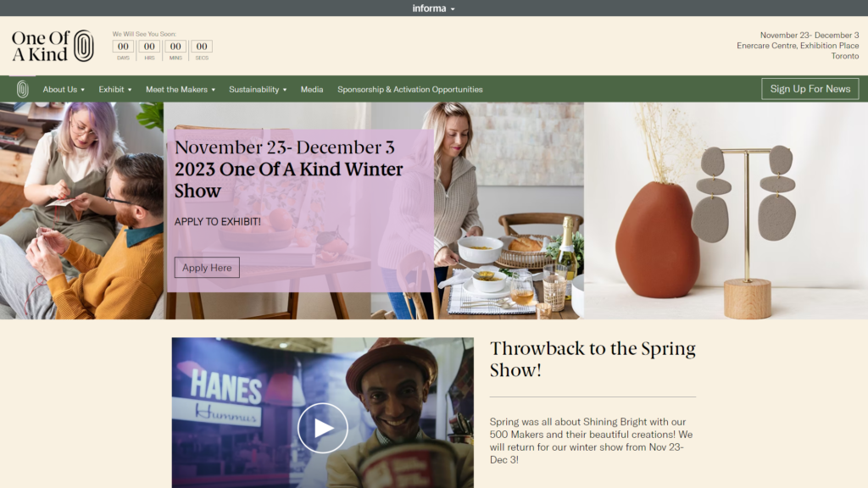The image size is (868, 488).
Task: Select the Media menu item
Action: (311, 88)
